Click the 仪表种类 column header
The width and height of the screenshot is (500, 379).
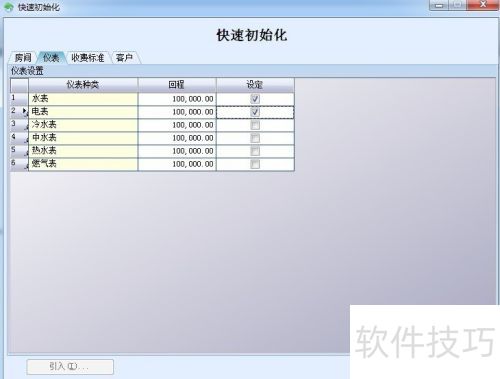[x=83, y=85]
